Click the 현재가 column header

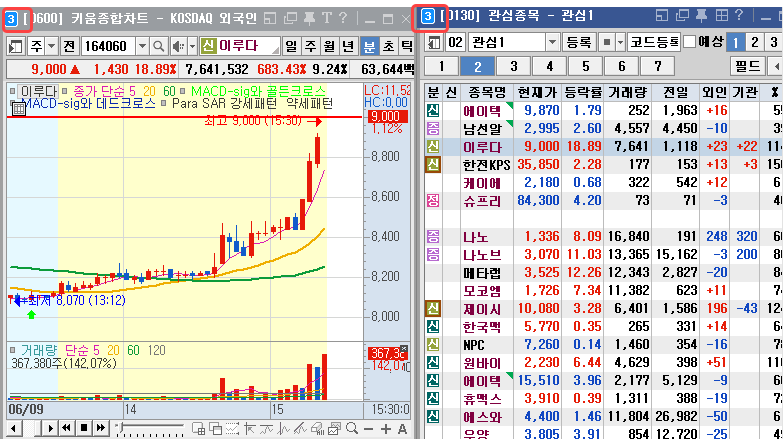(537, 92)
